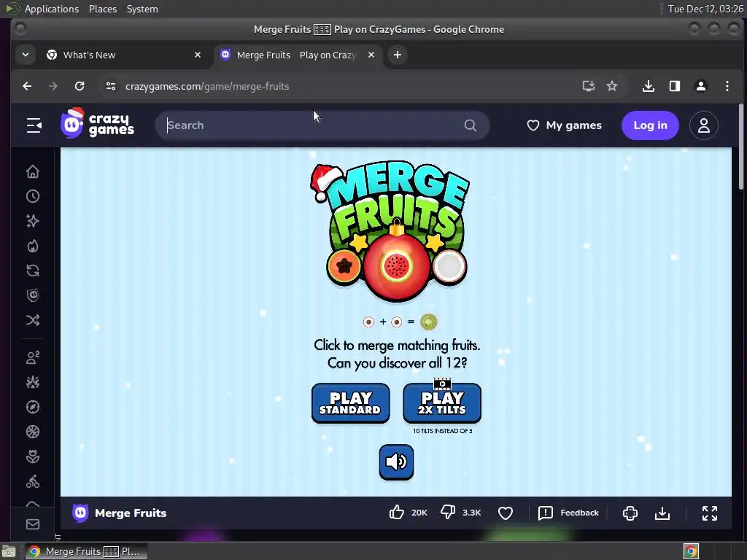Dislike the game with thumbs down
This screenshot has width=747, height=560.
click(x=448, y=513)
